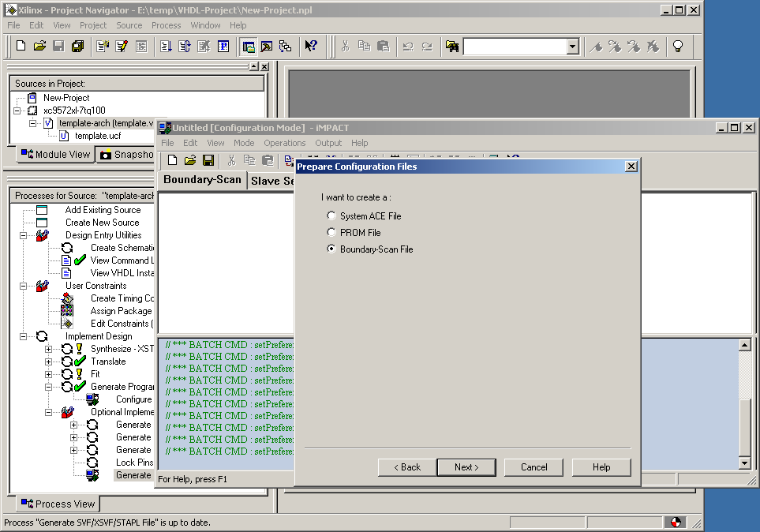Viewport: 760px width, 532px height.
Task: Switch to the Snapshot View tab
Action: pyautogui.click(x=126, y=154)
